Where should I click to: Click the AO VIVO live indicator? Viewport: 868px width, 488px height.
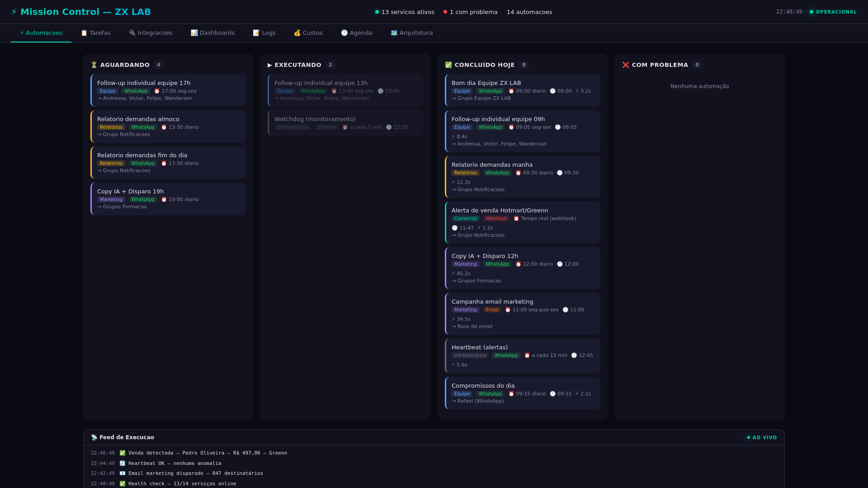click(x=762, y=437)
